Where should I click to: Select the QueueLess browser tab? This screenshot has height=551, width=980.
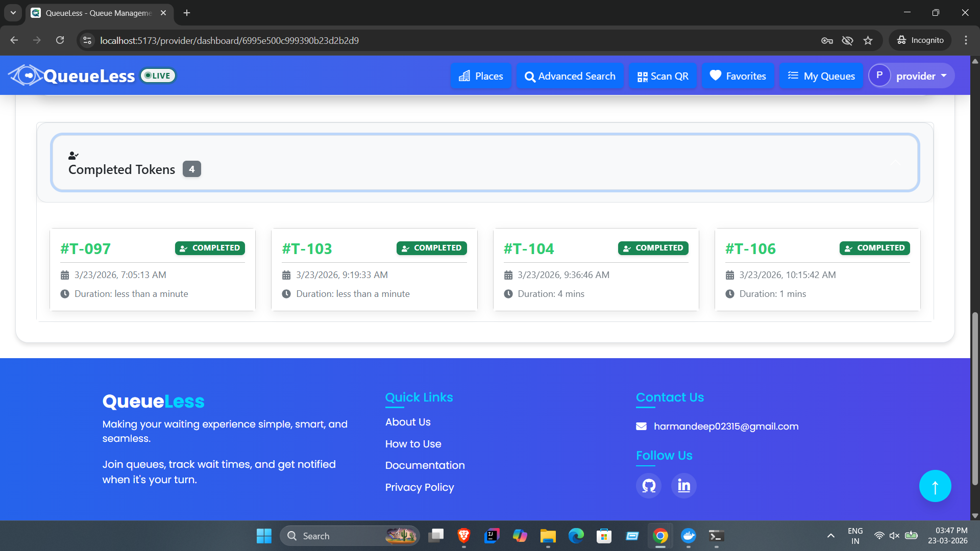pos(99,13)
